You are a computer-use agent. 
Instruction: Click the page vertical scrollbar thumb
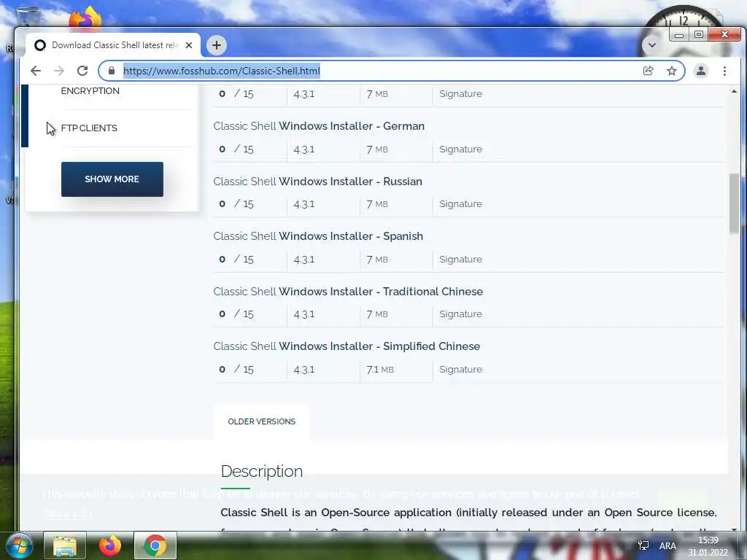734,203
